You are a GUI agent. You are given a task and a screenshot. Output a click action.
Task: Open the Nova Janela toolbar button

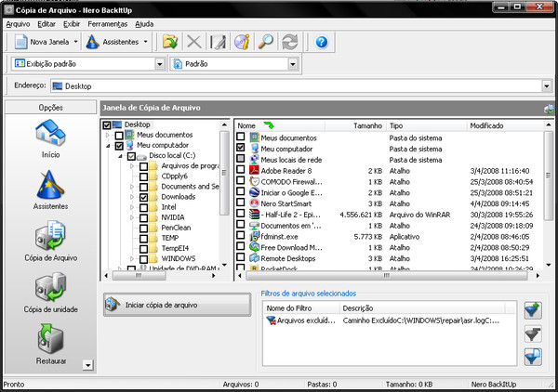(x=46, y=42)
